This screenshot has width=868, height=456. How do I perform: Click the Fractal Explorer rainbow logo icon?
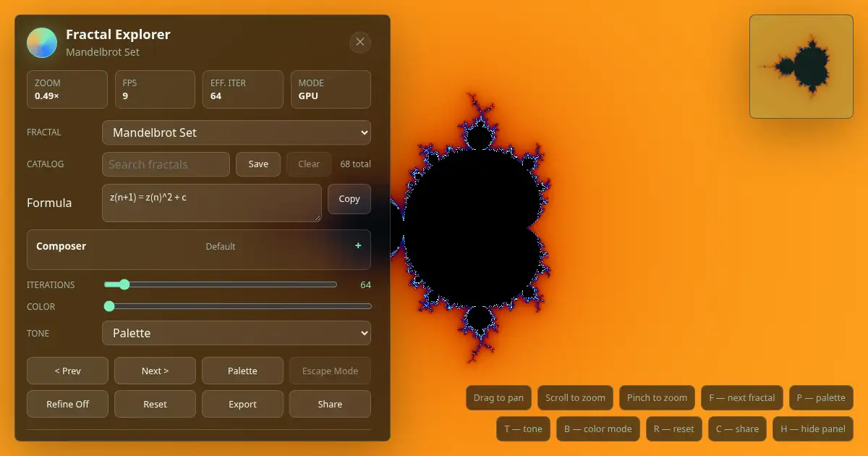click(42, 43)
